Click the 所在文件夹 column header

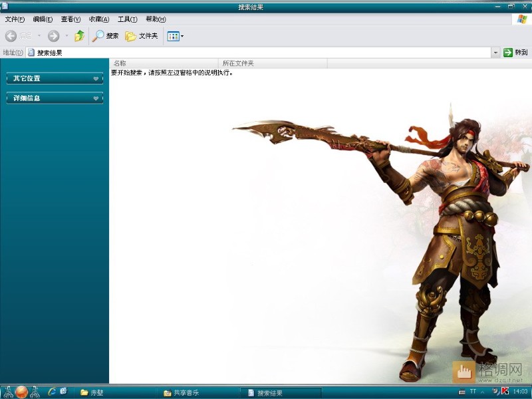coord(273,64)
